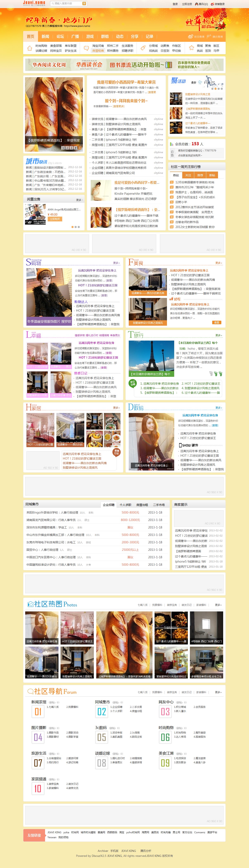This screenshot has width=249, height=868.
Task: Open the 游戏 navigation menu item
Action: coord(90,36)
